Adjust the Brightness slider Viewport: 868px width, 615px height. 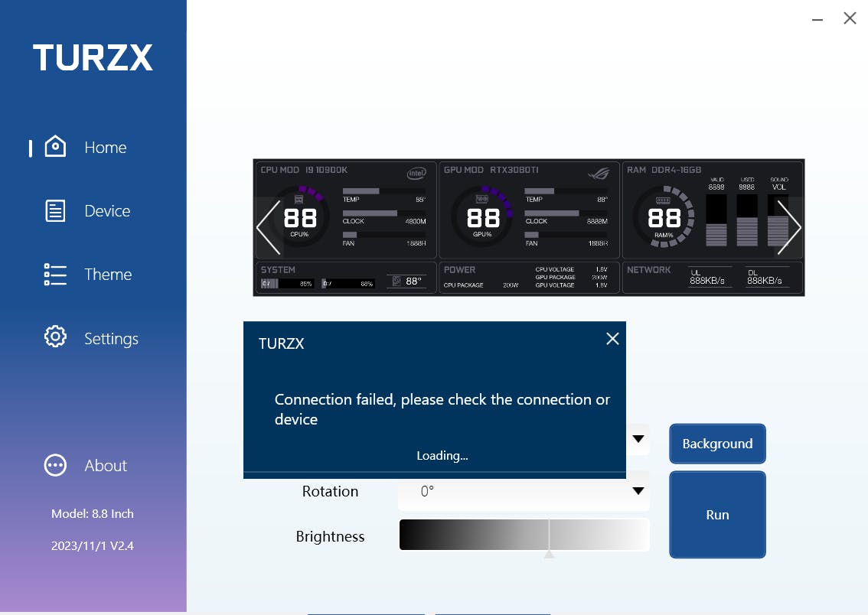click(x=549, y=535)
